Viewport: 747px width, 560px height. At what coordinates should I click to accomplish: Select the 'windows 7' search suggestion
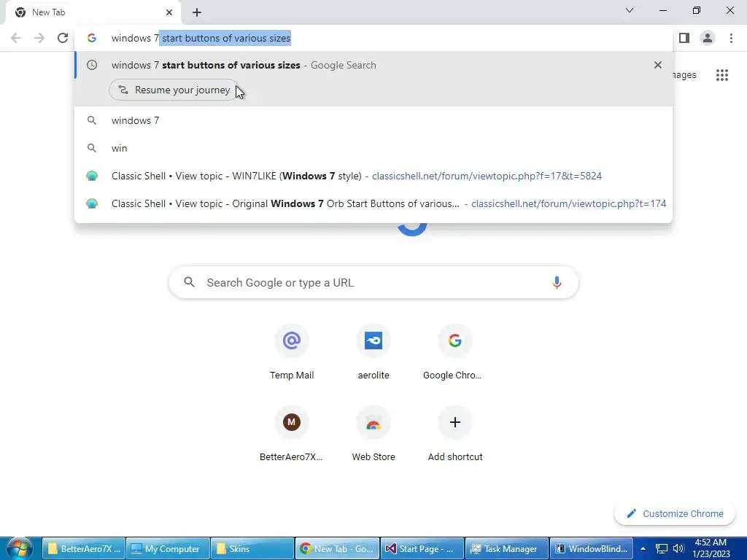[x=373, y=120]
